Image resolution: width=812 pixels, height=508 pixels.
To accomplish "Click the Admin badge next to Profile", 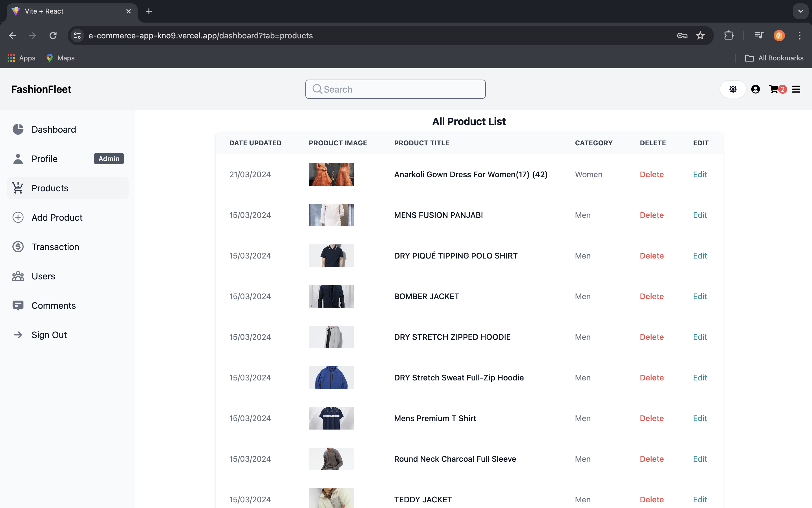I will 109,159.
